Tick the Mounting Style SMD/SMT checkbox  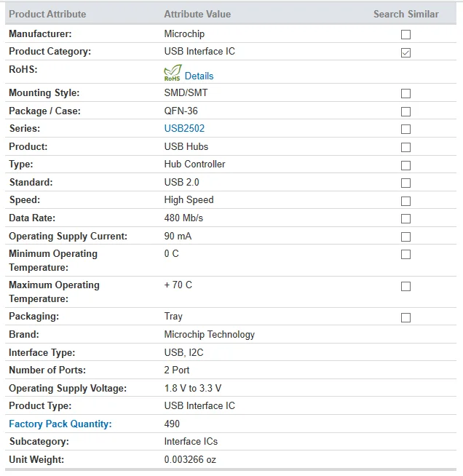coord(405,93)
